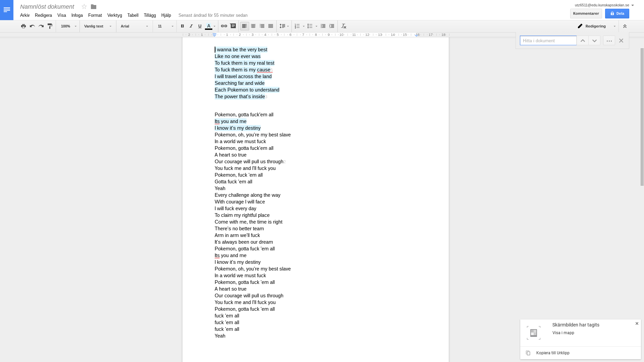This screenshot has width=644, height=362.
Task: Open the Hjälp menu
Action: 166,15
